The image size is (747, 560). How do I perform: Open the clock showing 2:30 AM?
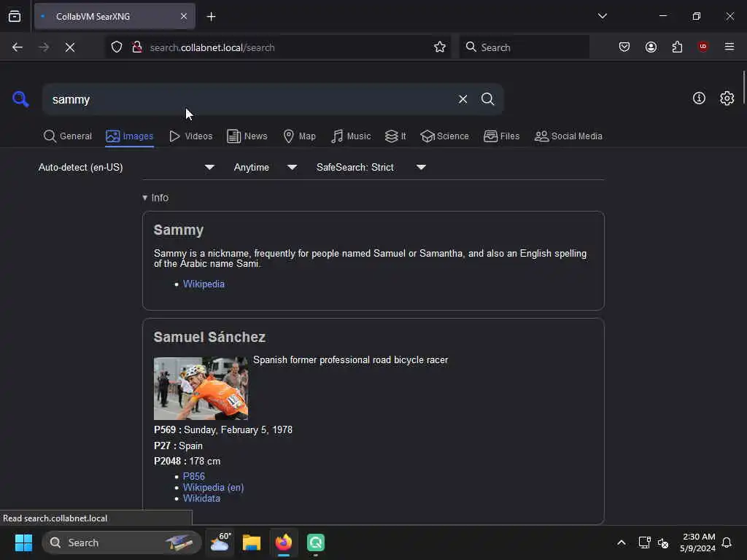(x=698, y=542)
